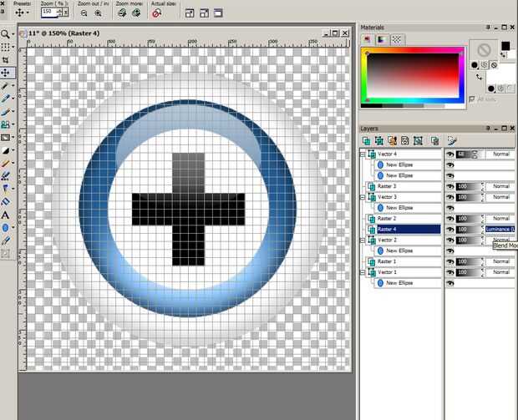The width and height of the screenshot is (518, 420).
Task: Toggle the All tools checkbox in Materials
Action: tap(472, 99)
